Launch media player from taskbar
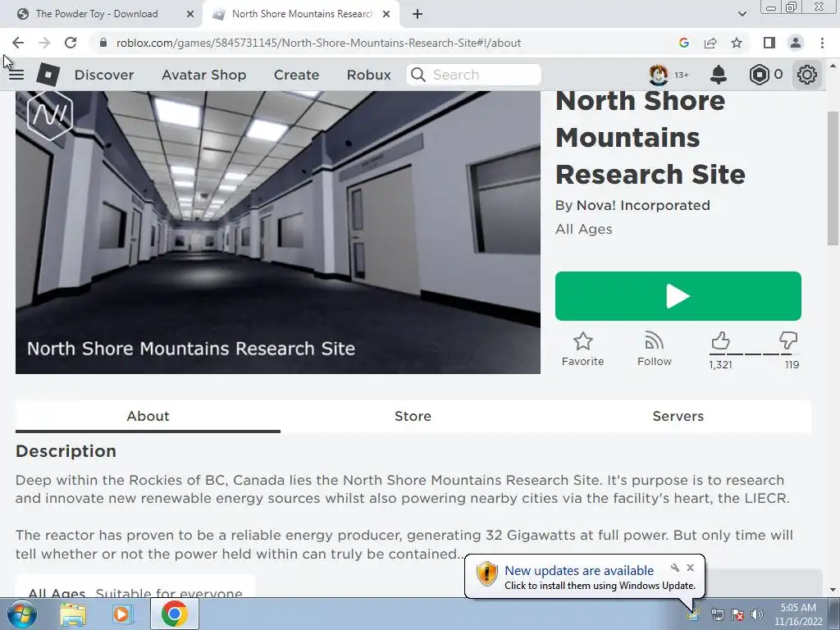This screenshot has width=840, height=630. click(122, 614)
